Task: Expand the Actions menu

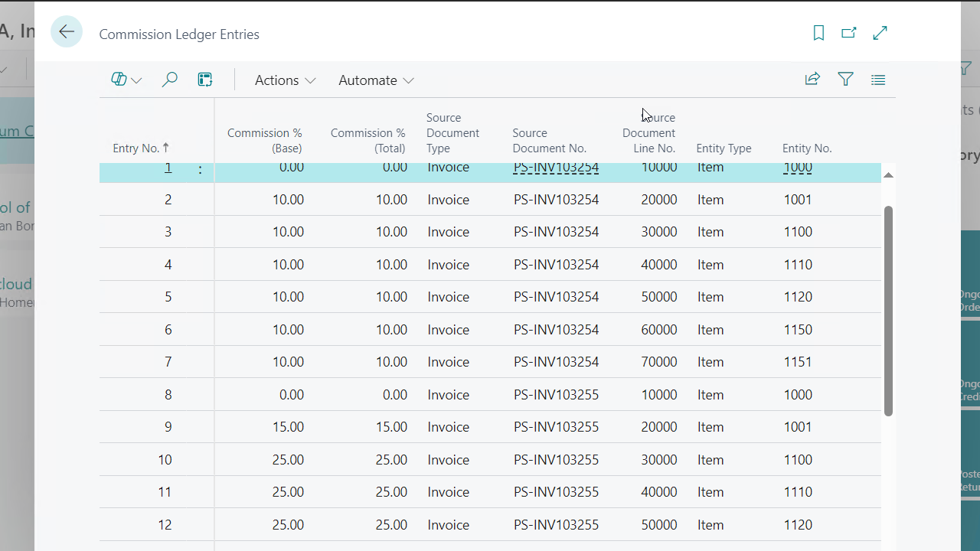Action: 285,80
